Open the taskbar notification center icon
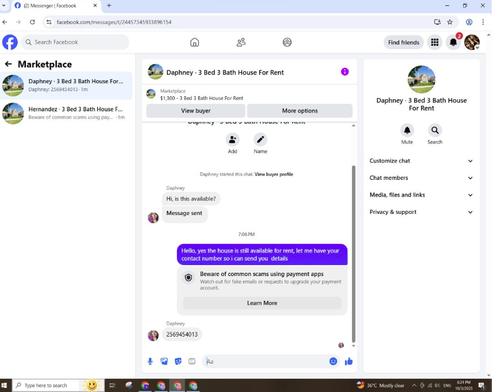 [482, 385]
